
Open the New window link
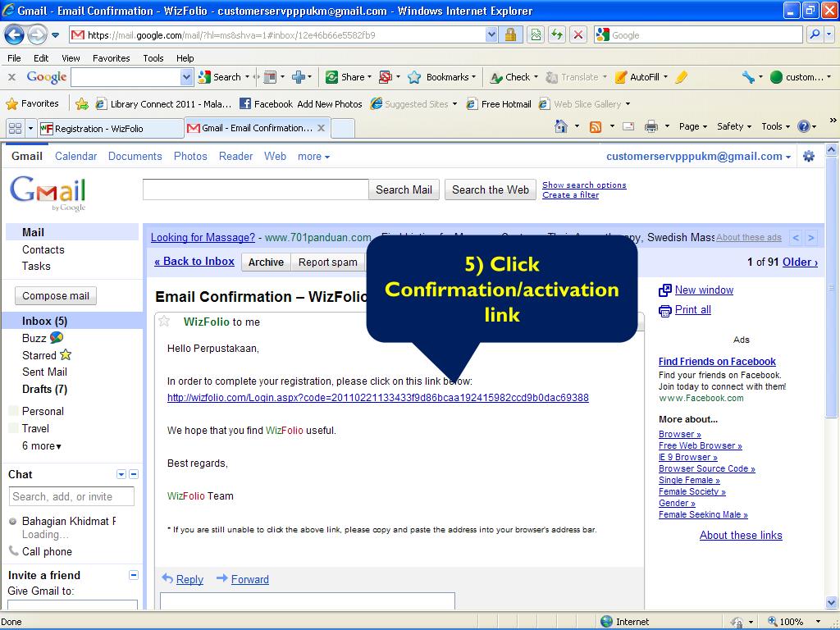coord(704,290)
